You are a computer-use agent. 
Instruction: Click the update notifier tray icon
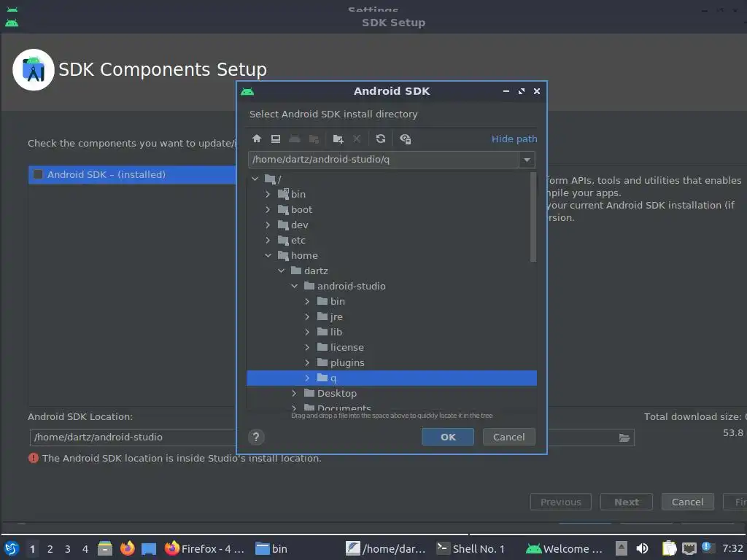(706, 547)
